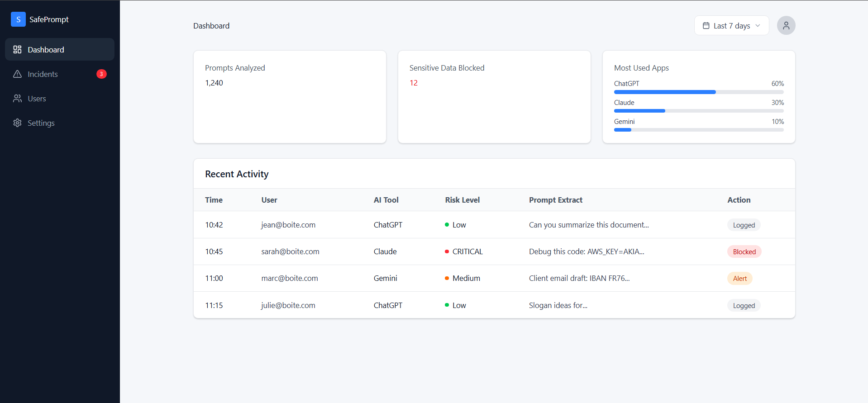Click the Blocked badge for sarah@boite.com
Image resolution: width=868 pixels, height=403 pixels.
tap(744, 252)
